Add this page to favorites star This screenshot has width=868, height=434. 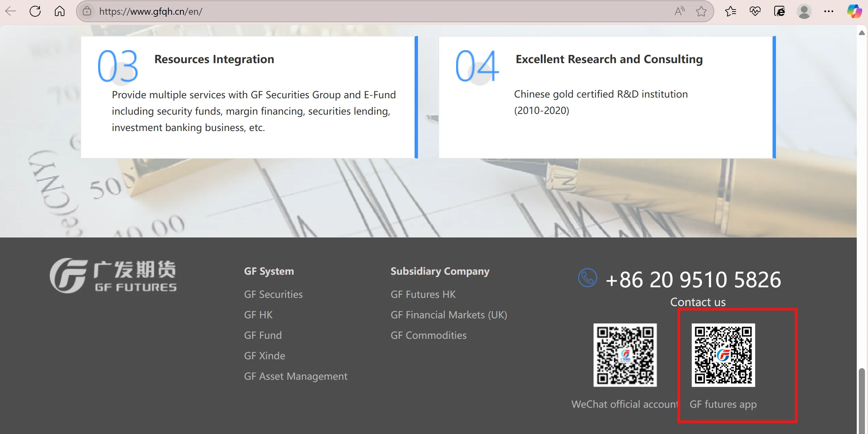point(701,11)
